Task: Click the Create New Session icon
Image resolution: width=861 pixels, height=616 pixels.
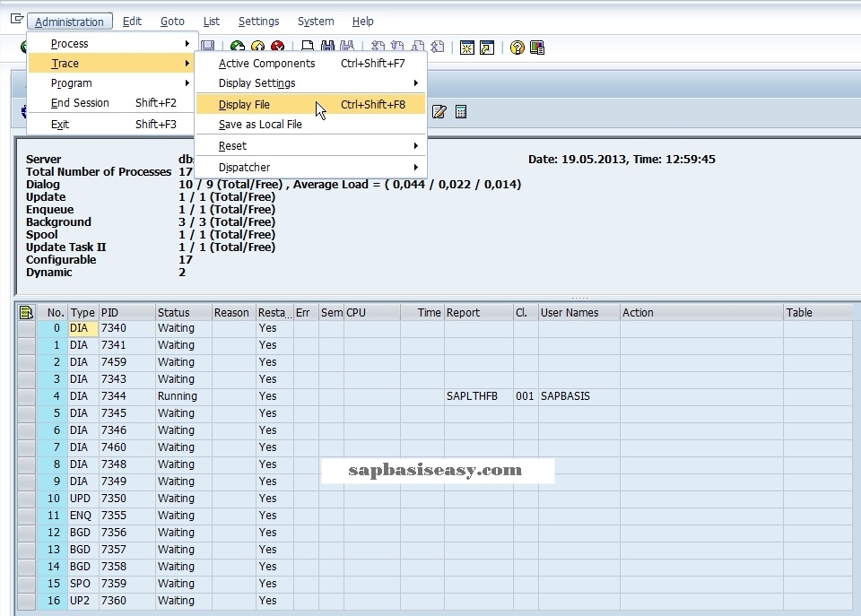Action: (467, 48)
